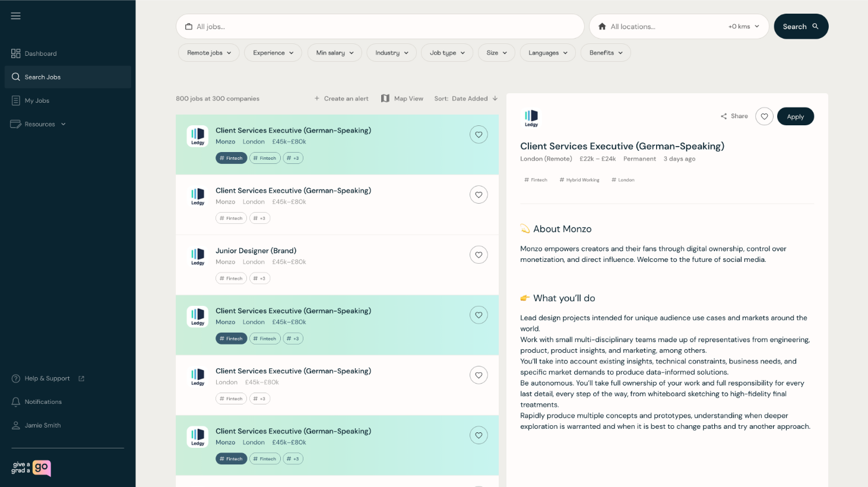This screenshot has height=487, width=868.
Task: Heart the Junior Designer (Brand) listing
Action: click(479, 254)
